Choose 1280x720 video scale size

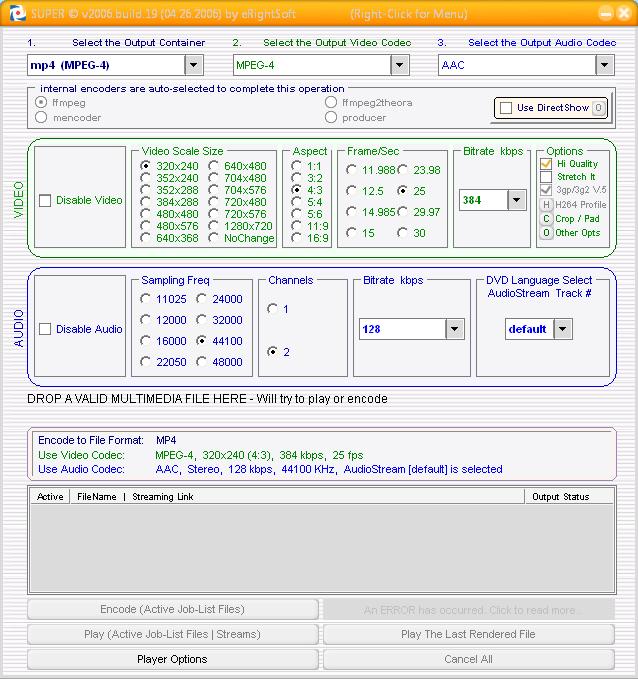pyautogui.click(x=214, y=226)
